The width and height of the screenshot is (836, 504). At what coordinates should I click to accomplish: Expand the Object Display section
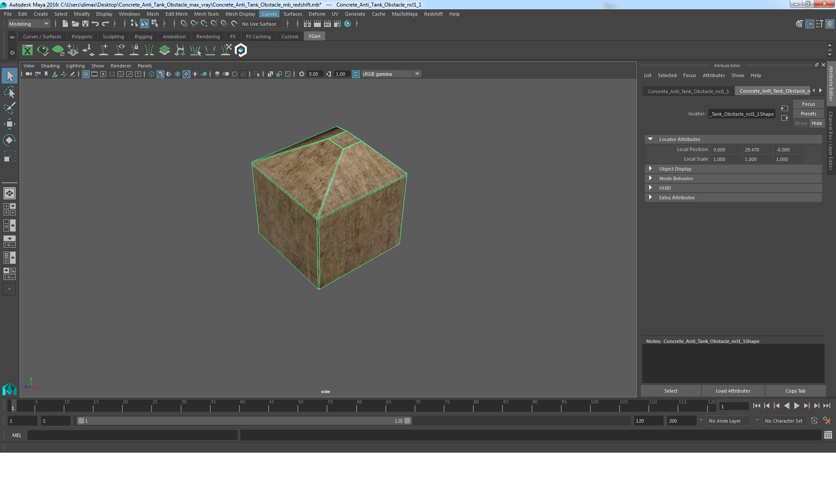pyautogui.click(x=675, y=169)
